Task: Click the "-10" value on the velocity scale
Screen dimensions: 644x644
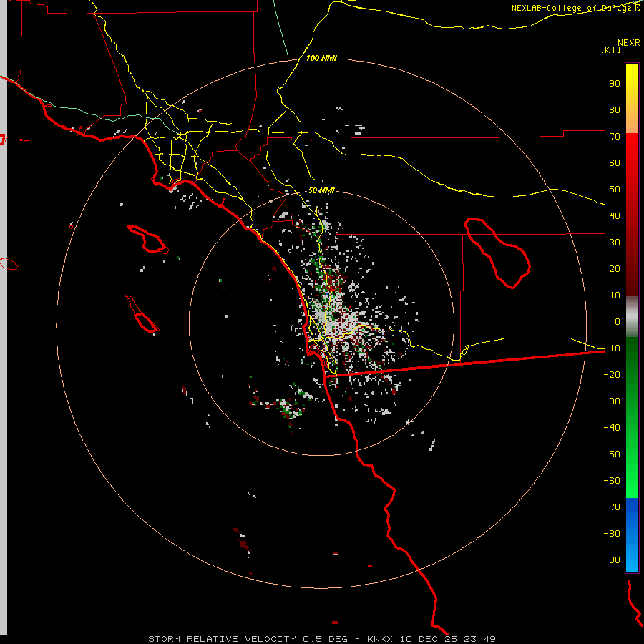Action: click(612, 348)
